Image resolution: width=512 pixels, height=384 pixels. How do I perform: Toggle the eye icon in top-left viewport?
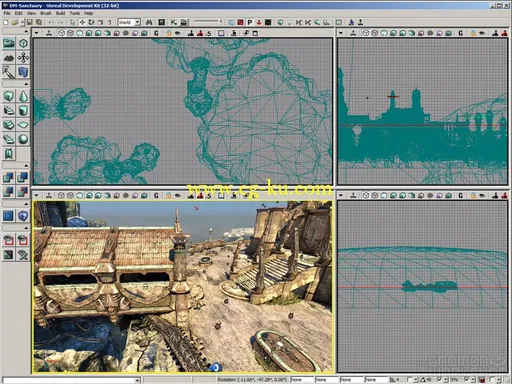[178, 33]
